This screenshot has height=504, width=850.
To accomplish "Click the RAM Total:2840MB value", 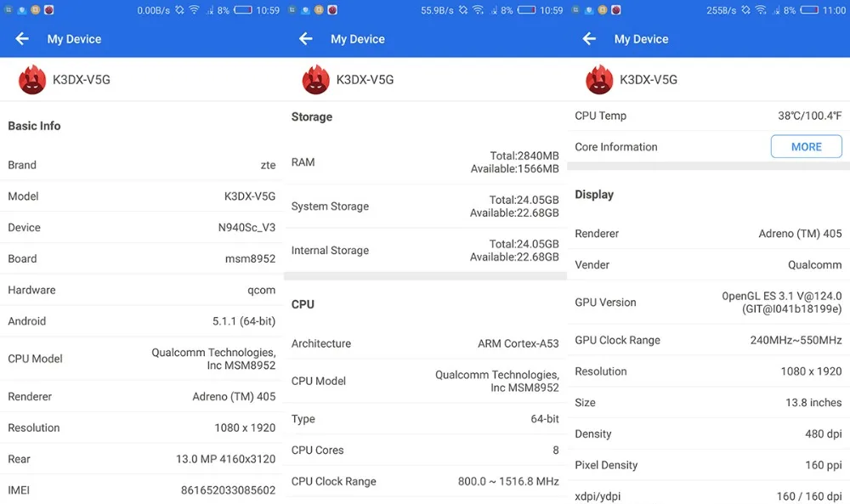I will (x=524, y=156).
